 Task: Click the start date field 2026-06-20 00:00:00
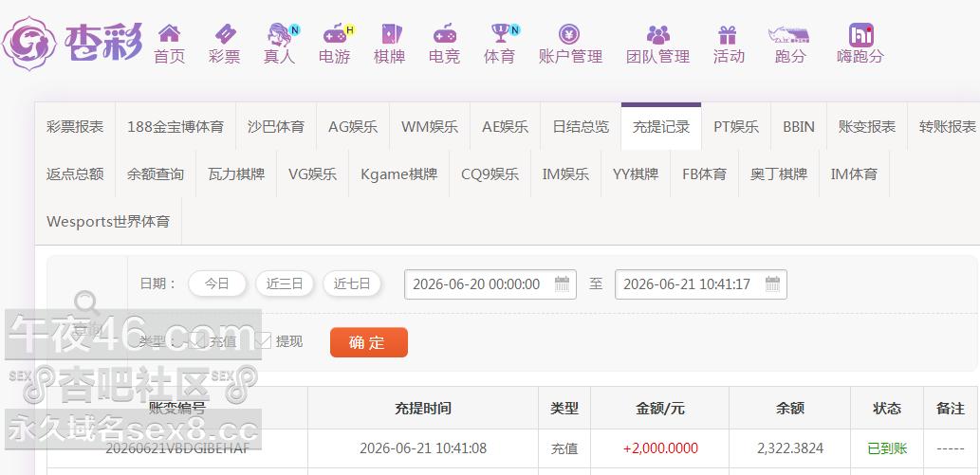coord(490,284)
